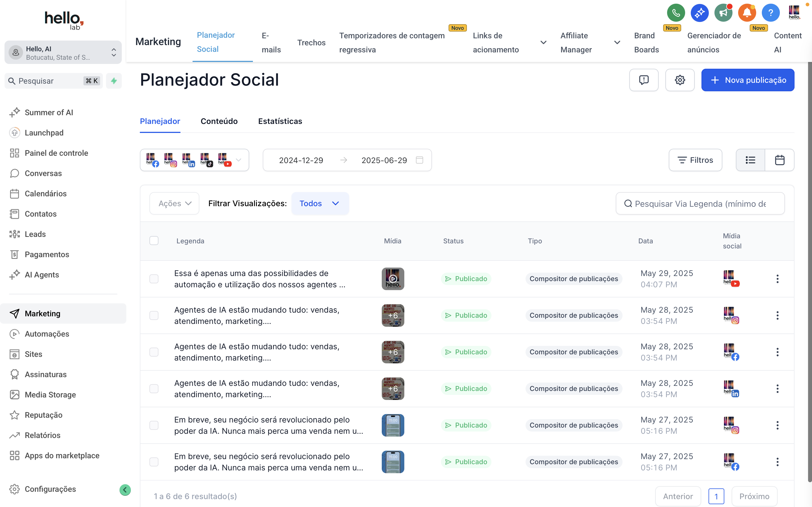Switch to the Estatísticas tab
Image resolution: width=812 pixels, height=507 pixels.
pos(280,121)
